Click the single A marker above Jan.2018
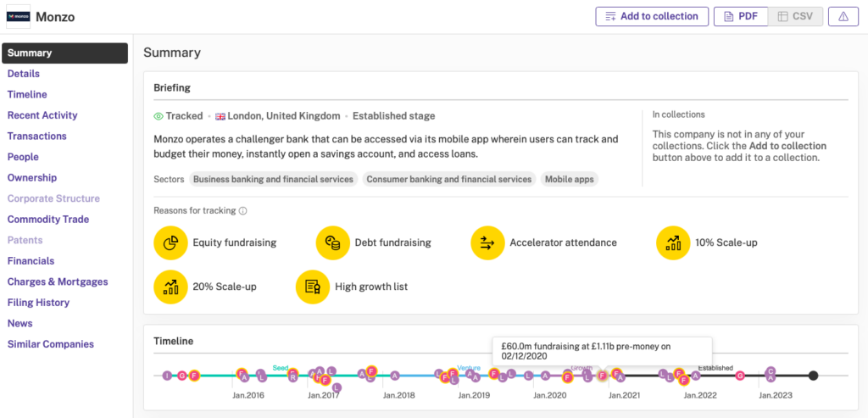The image size is (868, 418). pyautogui.click(x=395, y=376)
